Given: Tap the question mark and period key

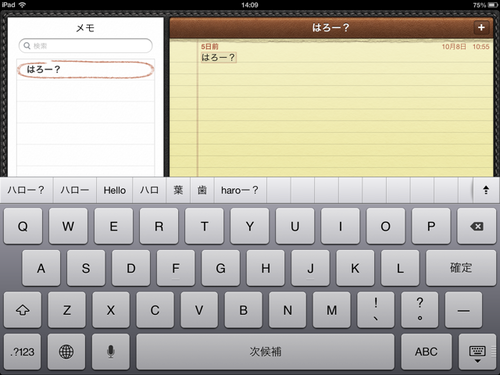Looking at the screenshot, I should pos(420,310).
